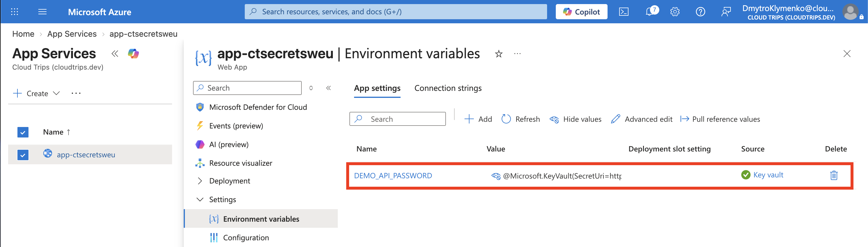
Task: Select Environment variables menu item
Action: (261, 219)
